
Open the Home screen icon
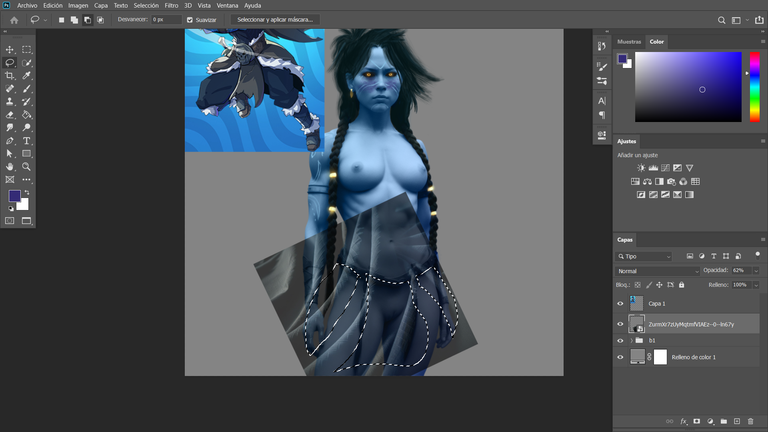point(14,20)
